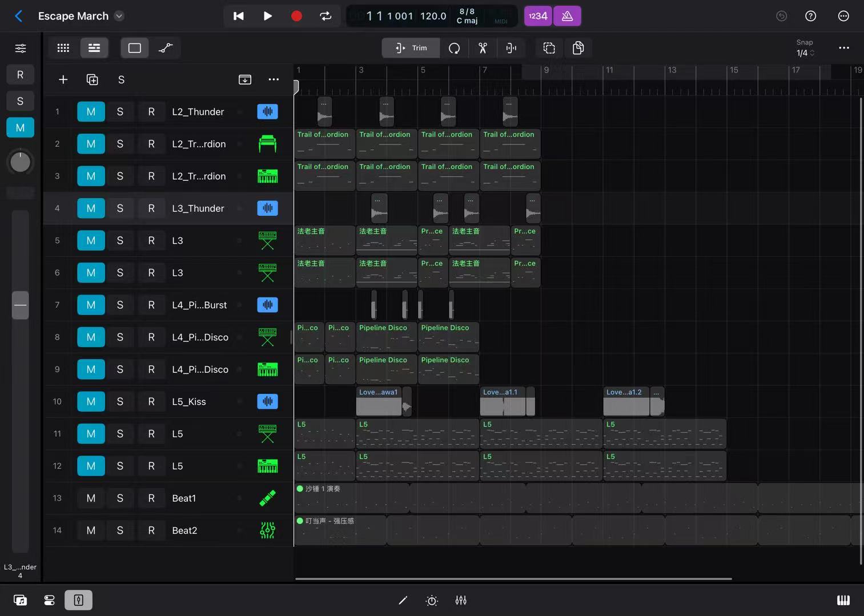The image size is (864, 616).
Task: Show the on-screen piano keyboard
Action: (843, 600)
